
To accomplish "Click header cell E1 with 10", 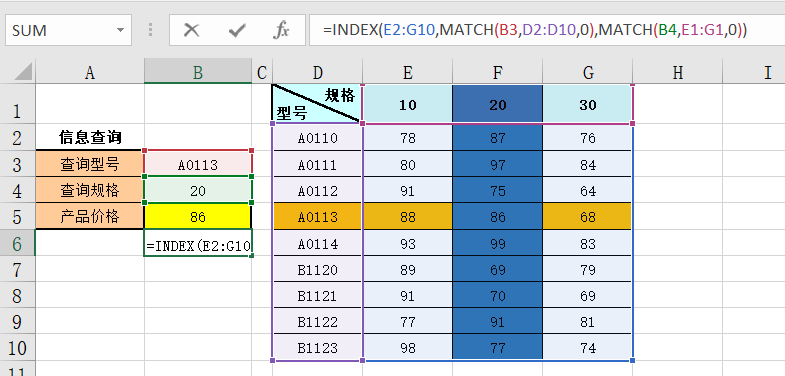I will (408, 104).
